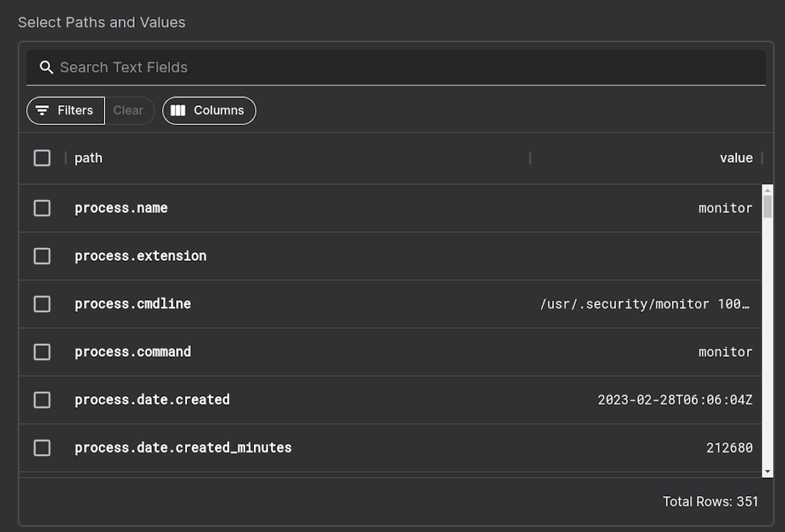Click the Total Rows count label
The width and height of the screenshot is (785, 532).
tap(710, 502)
